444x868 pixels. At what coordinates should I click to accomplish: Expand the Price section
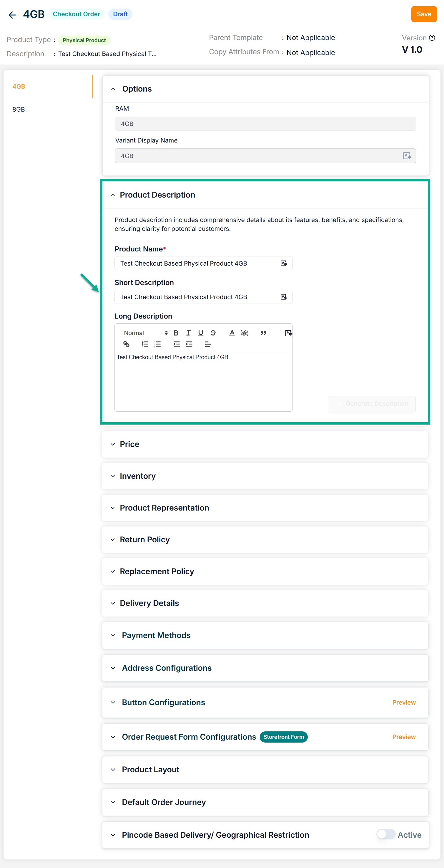click(x=129, y=444)
